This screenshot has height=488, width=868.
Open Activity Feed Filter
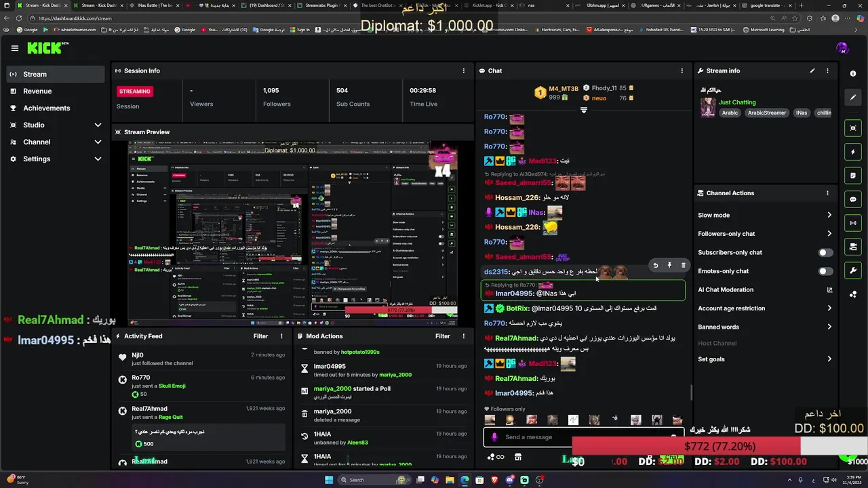(x=260, y=336)
